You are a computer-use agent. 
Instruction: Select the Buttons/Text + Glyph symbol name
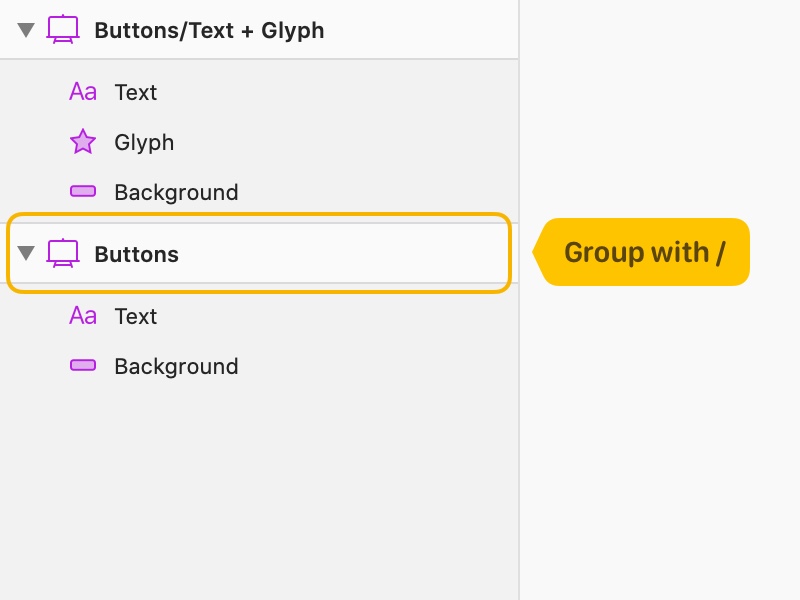click(x=209, y=31)
